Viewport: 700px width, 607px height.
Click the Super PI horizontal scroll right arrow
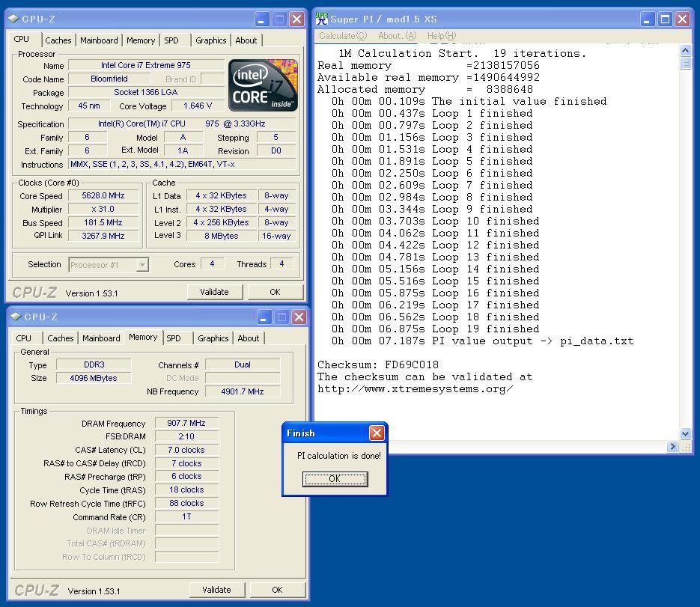point(672,446)
